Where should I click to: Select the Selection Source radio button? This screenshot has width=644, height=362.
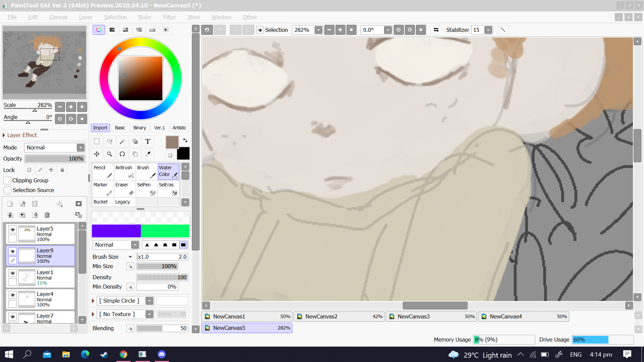pyautogui.click(x=7, y=190)
